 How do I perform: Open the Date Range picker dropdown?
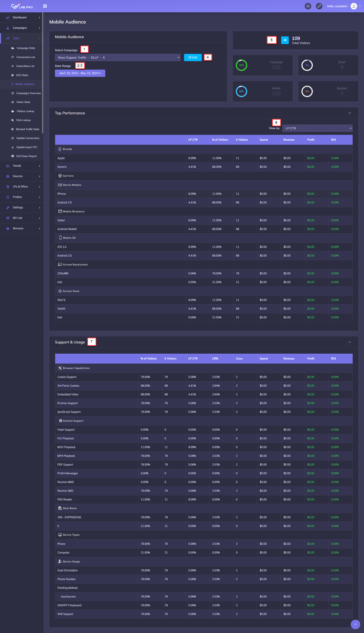(x=80, y=73)
